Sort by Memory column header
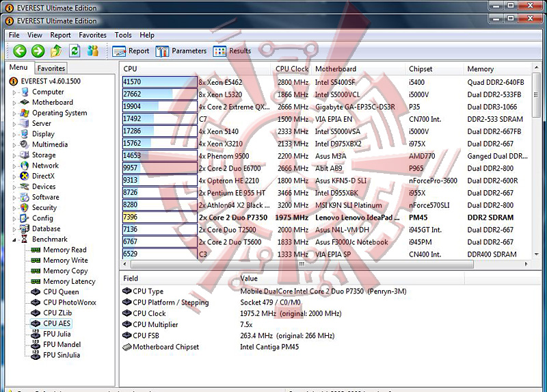Screen dimensions: 547x392 [497, 69]
